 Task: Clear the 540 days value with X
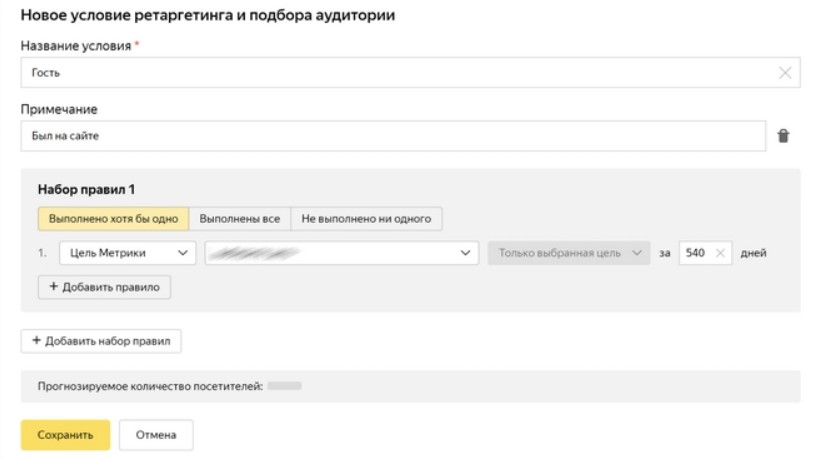coord(720,253)
